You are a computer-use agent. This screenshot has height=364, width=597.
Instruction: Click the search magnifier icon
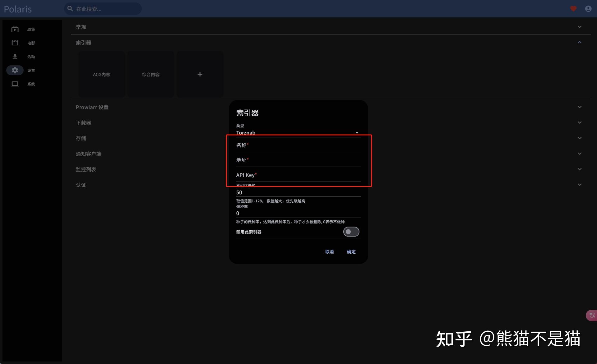70,9
